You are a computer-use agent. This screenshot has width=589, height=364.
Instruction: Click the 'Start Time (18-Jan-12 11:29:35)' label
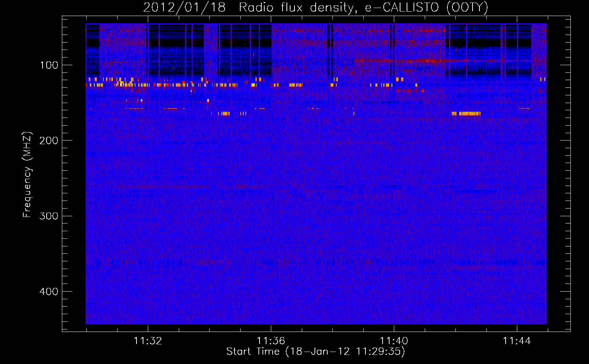point(316,352)
